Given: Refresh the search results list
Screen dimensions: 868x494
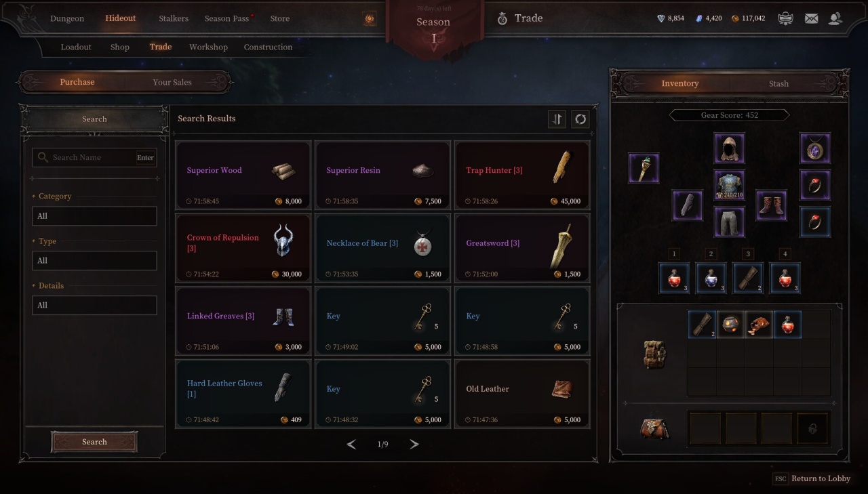Looking at the screenshot, I should pyautogui.click(x=580, y=119).
